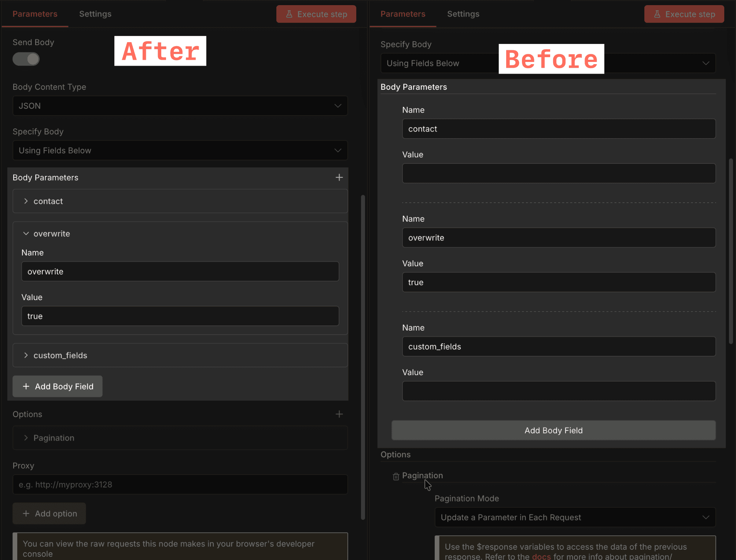Click flask icon on left Execute step
Screen dimensions: 736x560
coord(289,14)
